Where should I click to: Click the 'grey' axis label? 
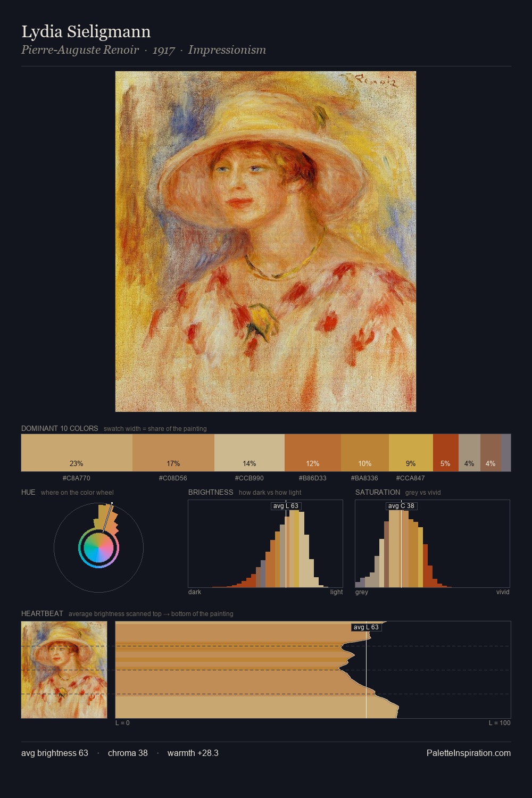362,592
